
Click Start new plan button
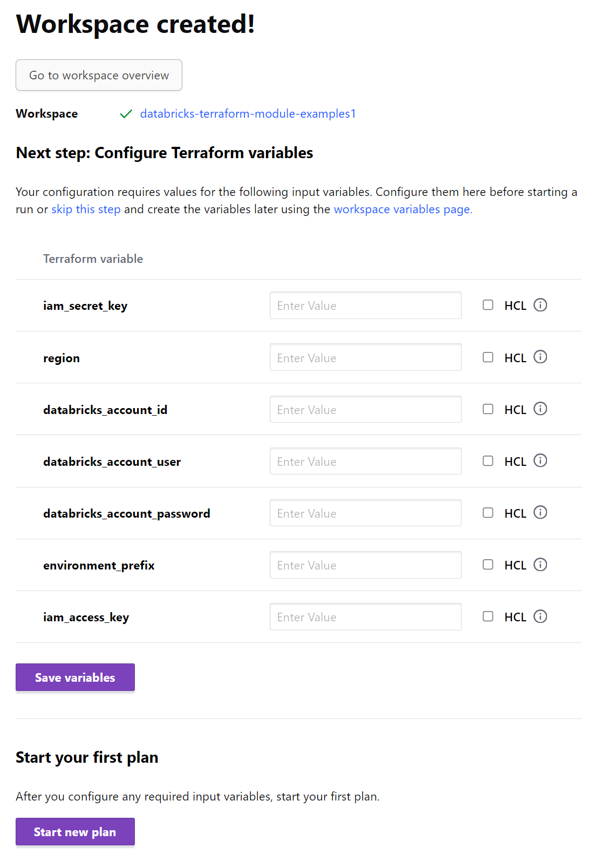75,832
